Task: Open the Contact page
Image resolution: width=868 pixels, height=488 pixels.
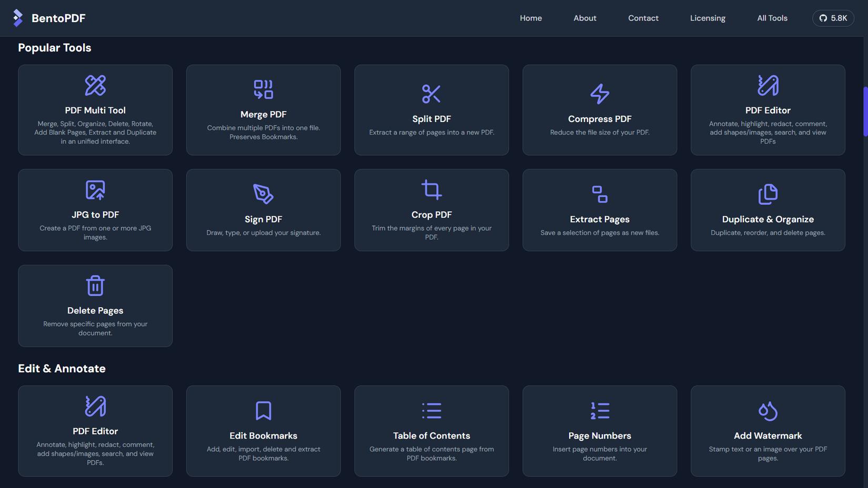Action: [643, 18]
